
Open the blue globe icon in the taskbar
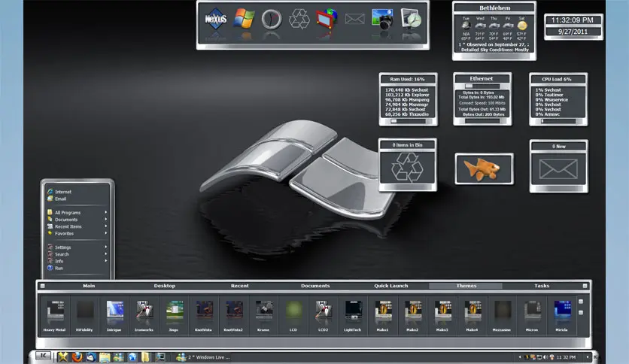[132, 356]
